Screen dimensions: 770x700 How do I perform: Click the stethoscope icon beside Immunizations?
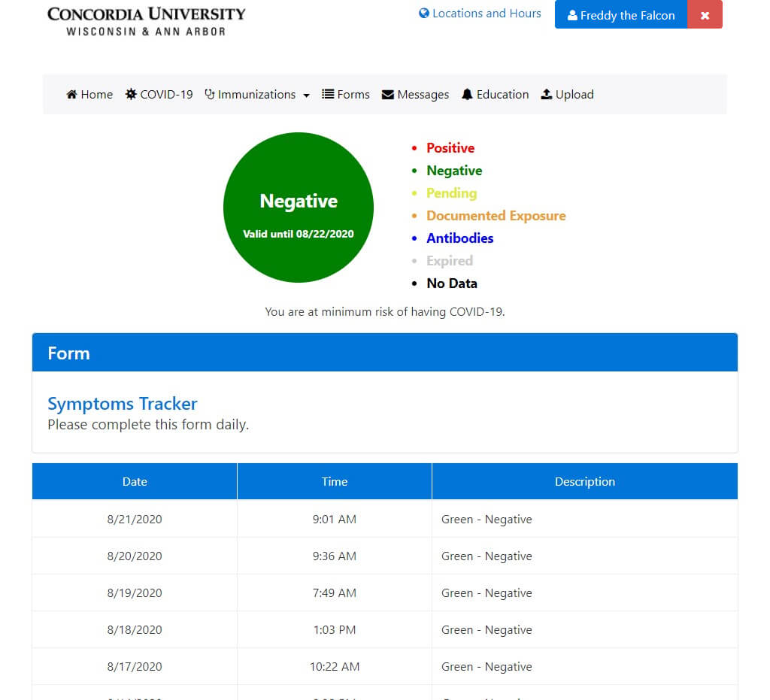[x=210, y=94]
